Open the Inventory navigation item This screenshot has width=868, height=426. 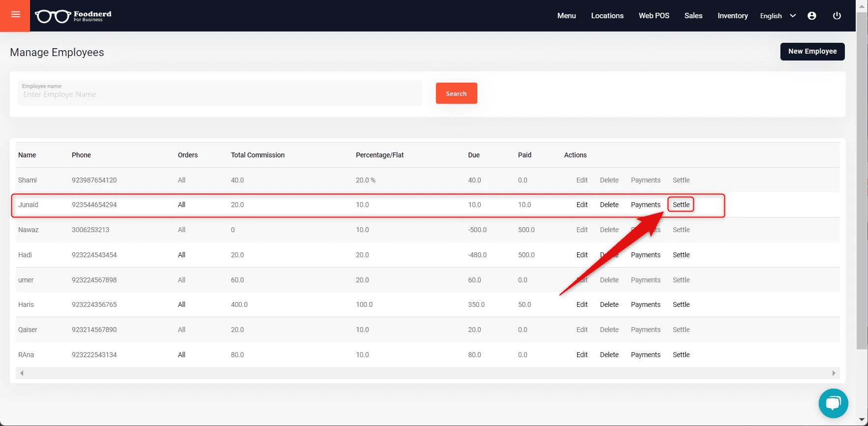733,16
